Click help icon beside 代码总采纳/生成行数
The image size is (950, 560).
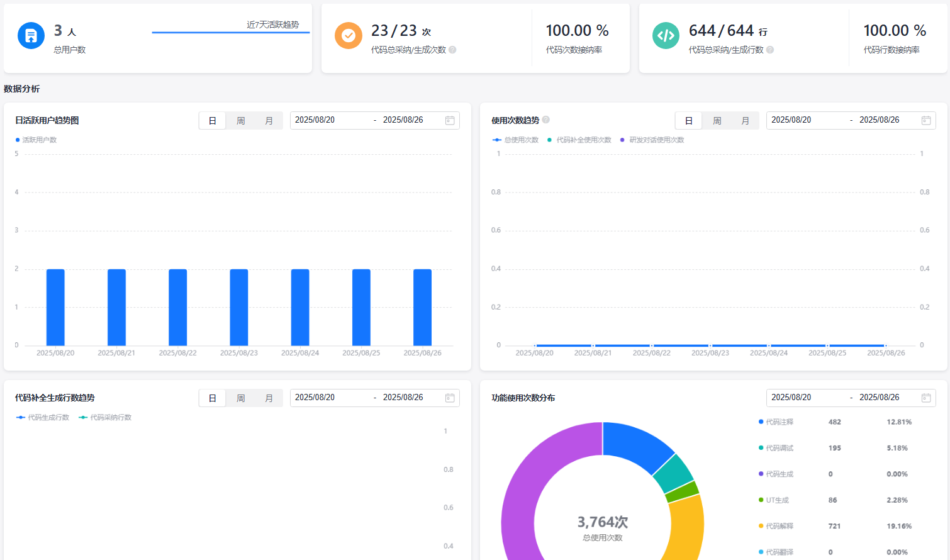770,50
